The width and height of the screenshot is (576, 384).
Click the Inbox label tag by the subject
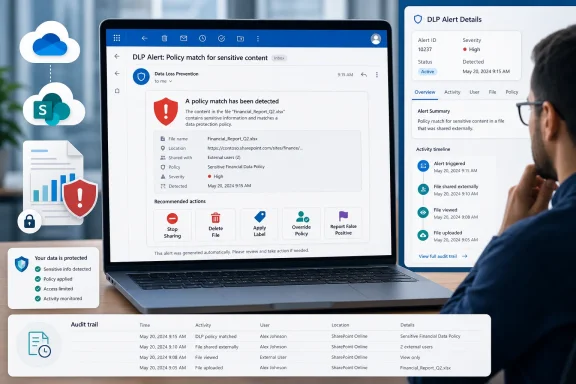(279, 58)
